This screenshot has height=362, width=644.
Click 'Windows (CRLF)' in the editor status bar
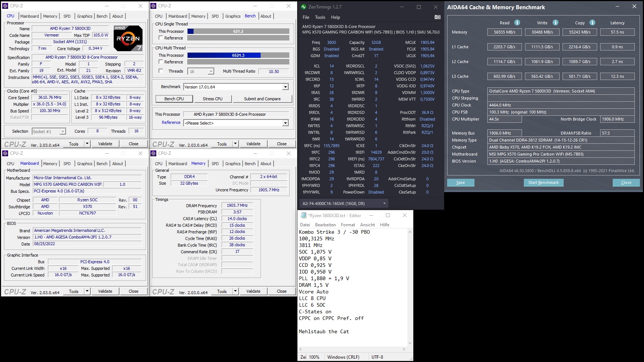point(343,357)
